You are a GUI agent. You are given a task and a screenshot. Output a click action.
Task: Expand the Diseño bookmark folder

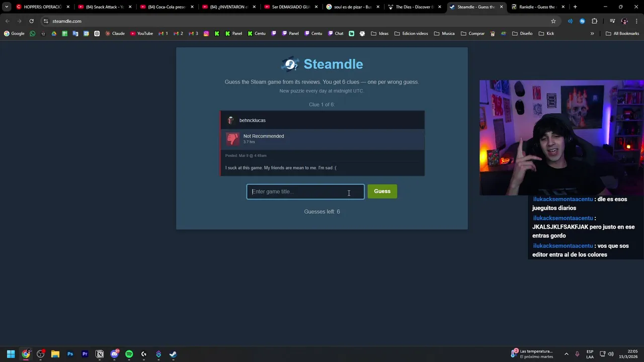tap(522, 34)
